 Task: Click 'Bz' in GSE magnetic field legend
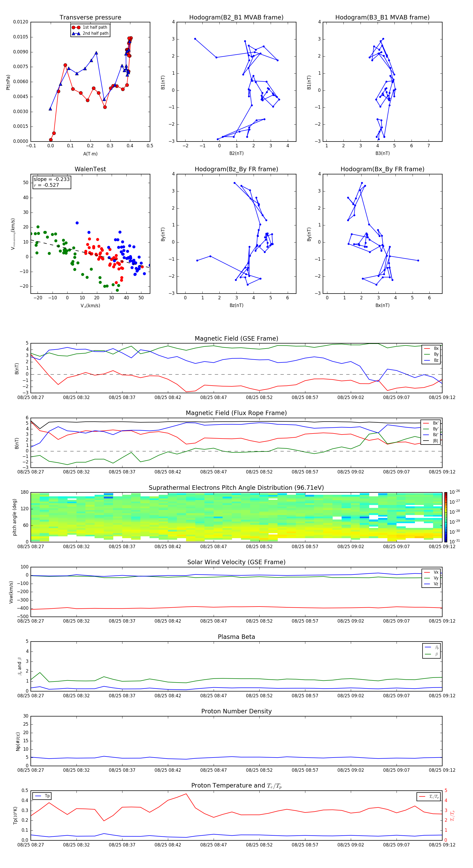click(431, 360)
